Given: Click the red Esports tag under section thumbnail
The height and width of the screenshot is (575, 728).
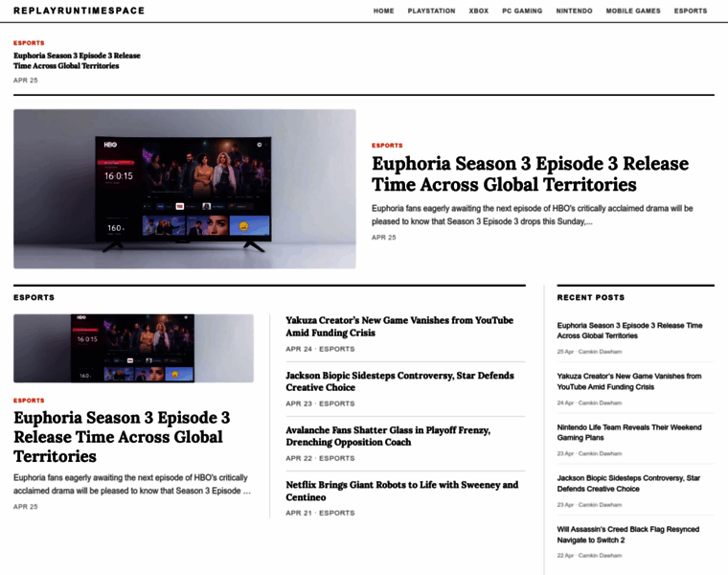Looking at the screenshot, I should pos(29,401).
